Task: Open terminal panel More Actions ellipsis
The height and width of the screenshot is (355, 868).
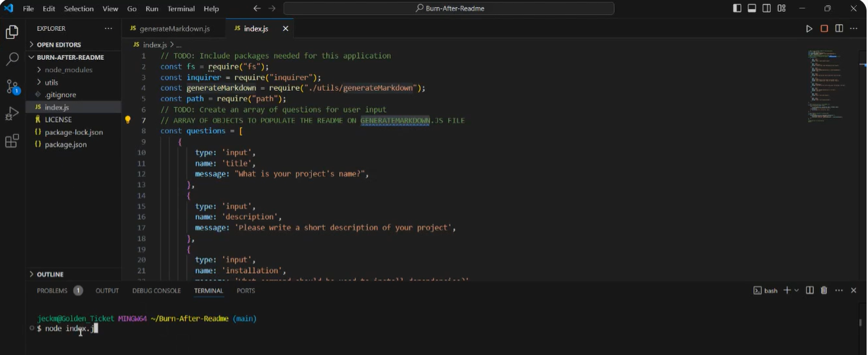Action: (839, 290)
